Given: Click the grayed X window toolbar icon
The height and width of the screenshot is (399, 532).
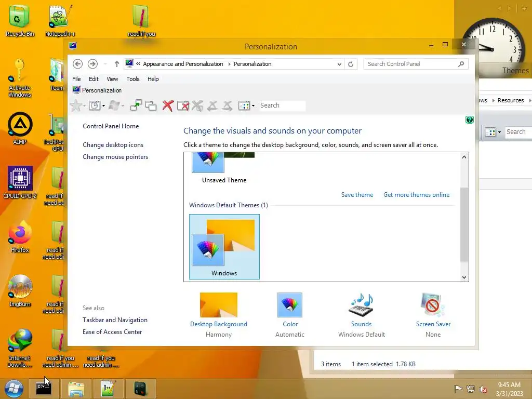Looking at the screenshot, I should pos(197,105).
